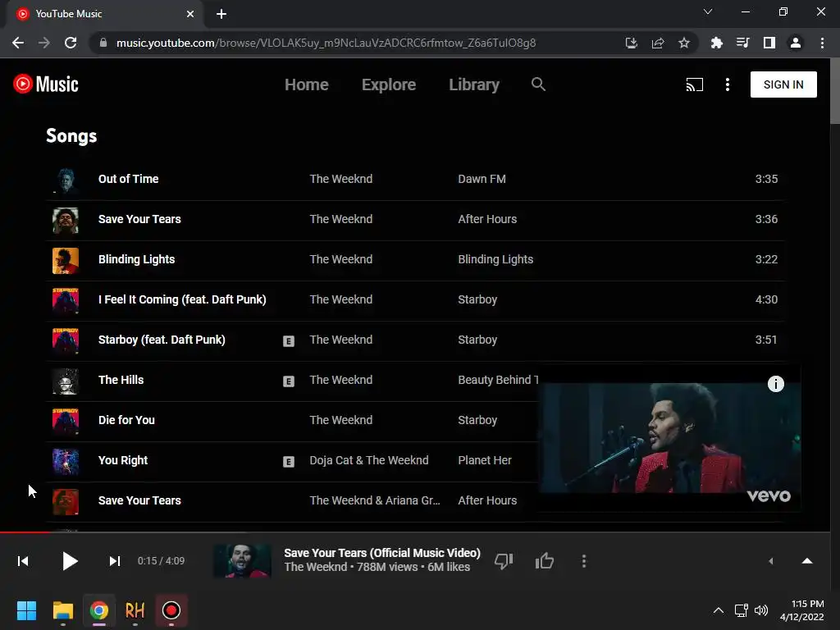Click the video miniplayer preview
The image size is (840, 630).
pyautogui.click(x=669, y=438)
